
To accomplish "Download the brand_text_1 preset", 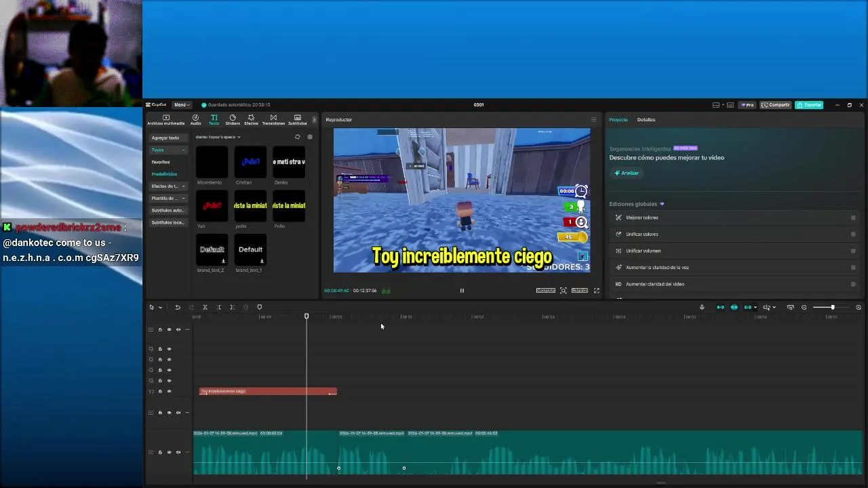I will (x=262, y=261).
